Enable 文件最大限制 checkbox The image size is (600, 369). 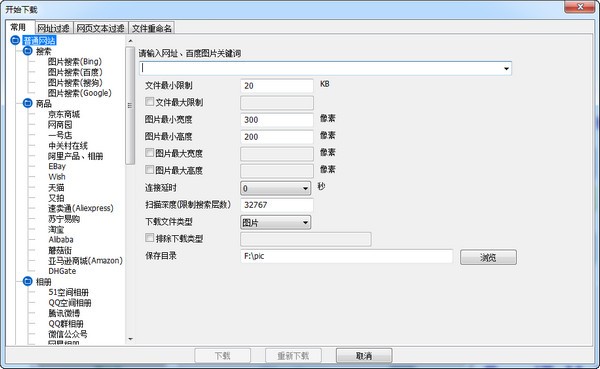(x=149, y=102)
